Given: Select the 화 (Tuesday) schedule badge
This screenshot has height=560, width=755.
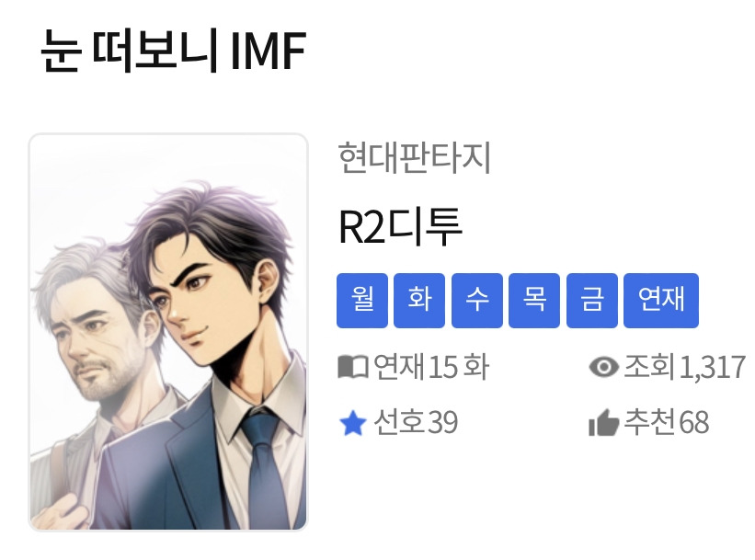Looking at the screenshot, I should tap(419, 301).
